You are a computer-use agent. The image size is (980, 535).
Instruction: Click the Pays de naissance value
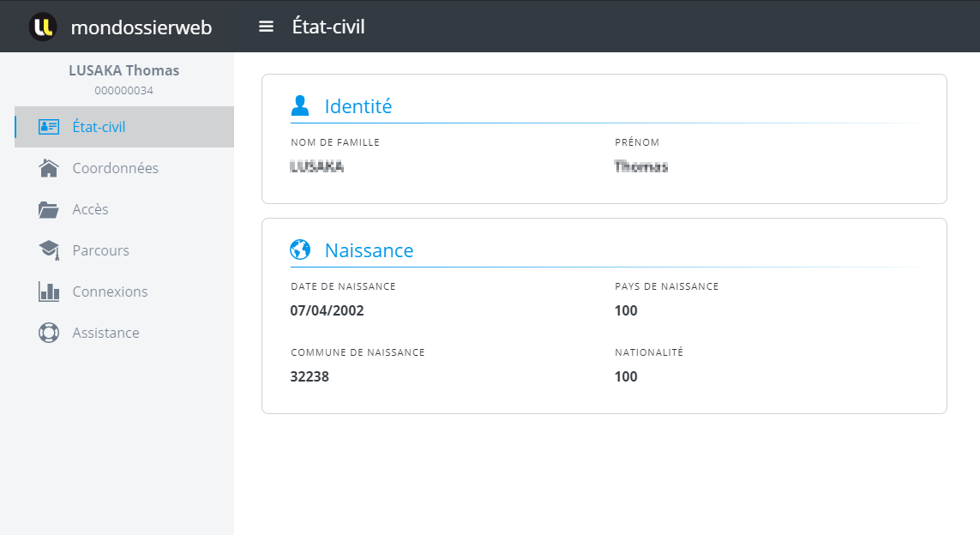[626, 310]
